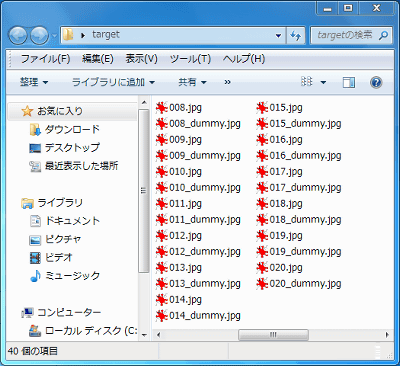Screen dimensions: 400x366
Task: Click file list scroll right arrow
Action: click(x=387, y=335)
